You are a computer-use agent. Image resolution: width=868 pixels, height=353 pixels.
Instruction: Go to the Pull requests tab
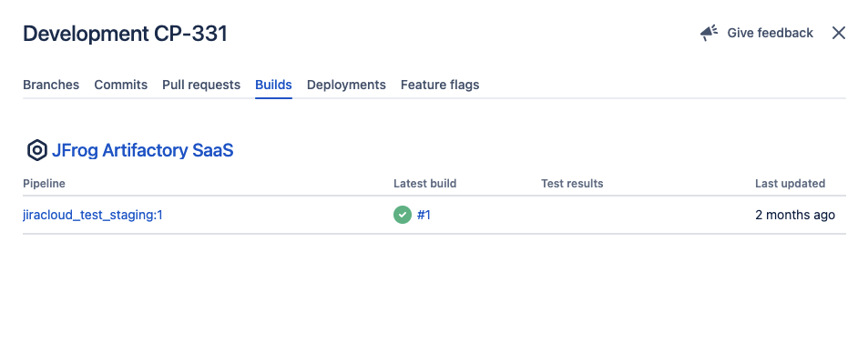coord(201,85)
